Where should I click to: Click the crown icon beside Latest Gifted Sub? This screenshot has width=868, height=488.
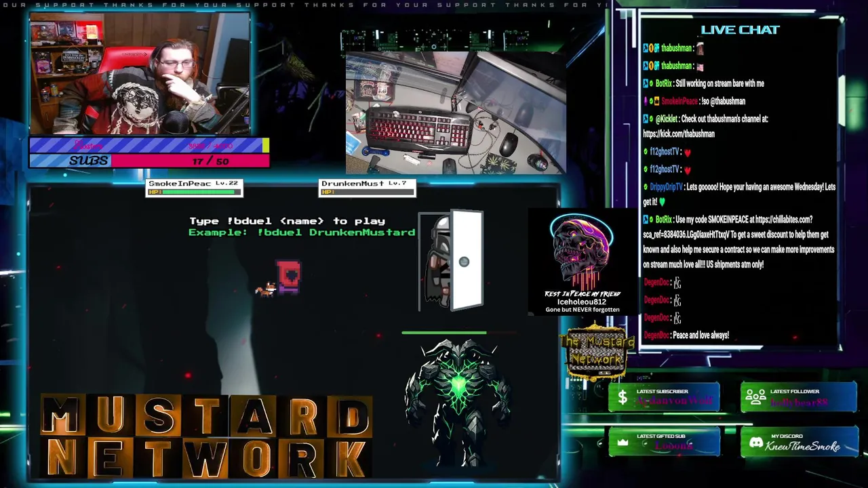(623, 443)
